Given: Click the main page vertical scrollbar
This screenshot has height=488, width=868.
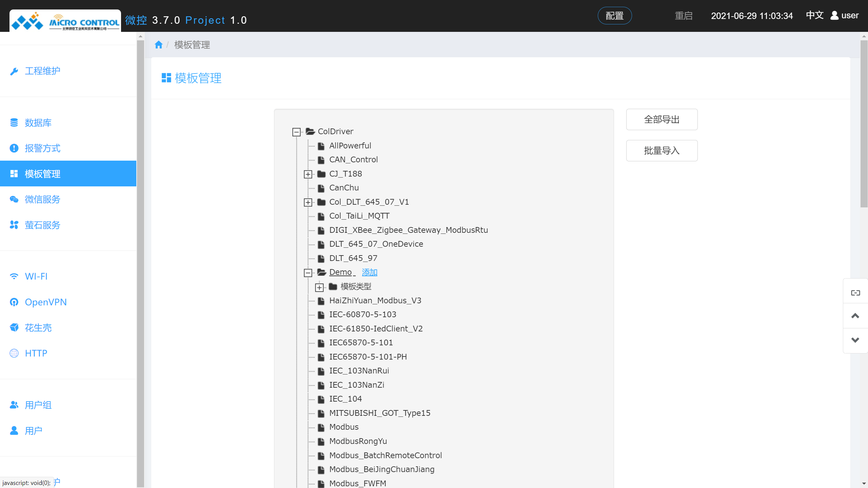Looking at the screenshot, I should pos(864,124).
